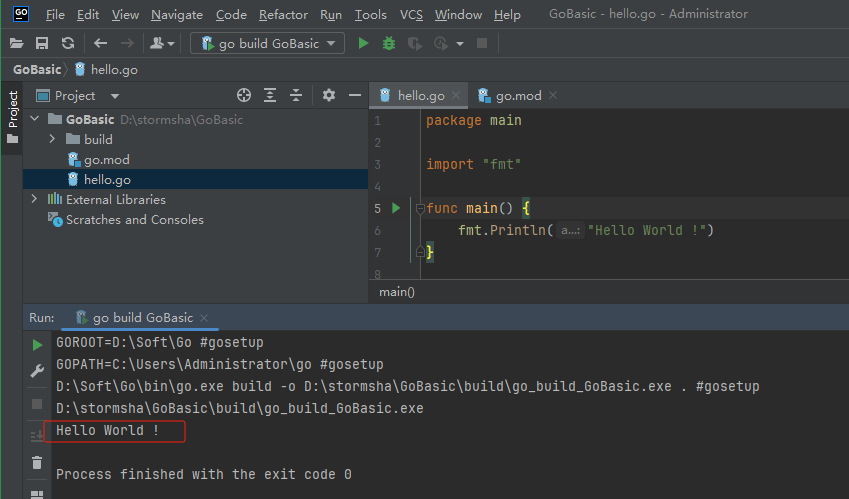The width and height of the screenshot is (849, 499).
Task: Start debugging with the bug icon
Action: tap(389, 43)
